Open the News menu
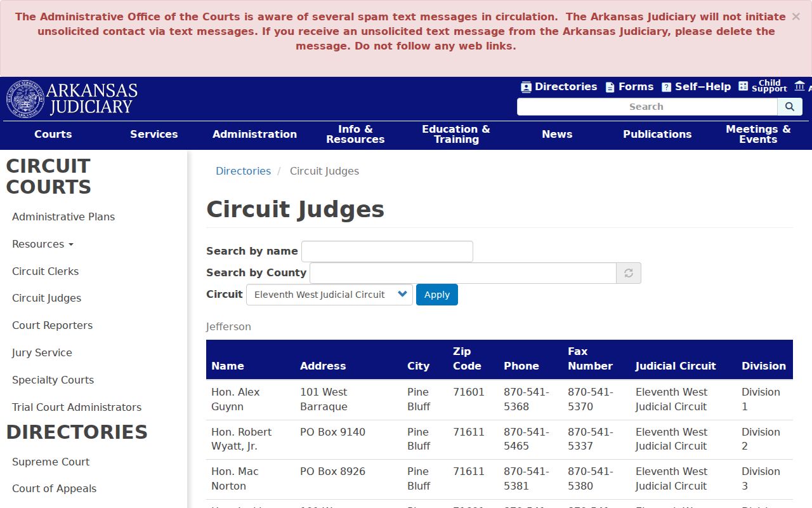The width and height of the screenshot is (812, 508). (x=557, y=135)
